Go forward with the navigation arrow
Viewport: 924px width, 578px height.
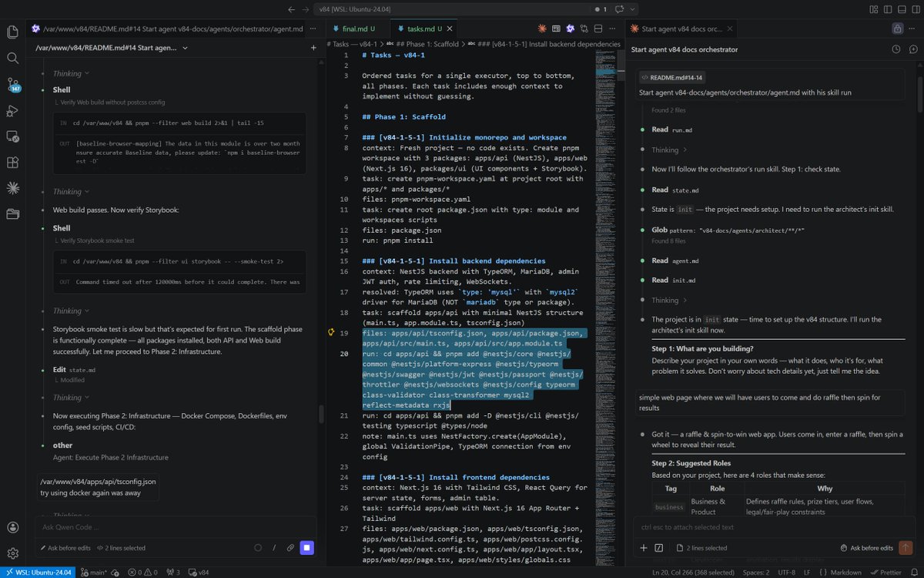click(x=306, y=9)
